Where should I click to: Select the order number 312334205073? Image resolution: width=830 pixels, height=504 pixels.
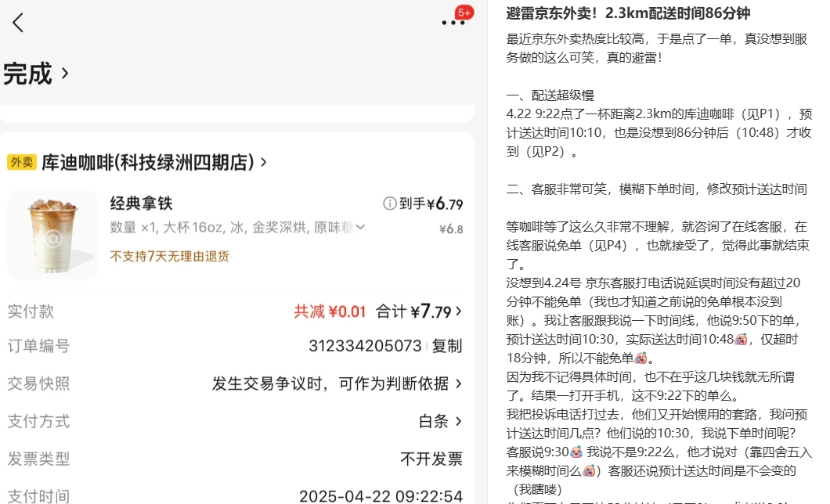click(365, 346)
